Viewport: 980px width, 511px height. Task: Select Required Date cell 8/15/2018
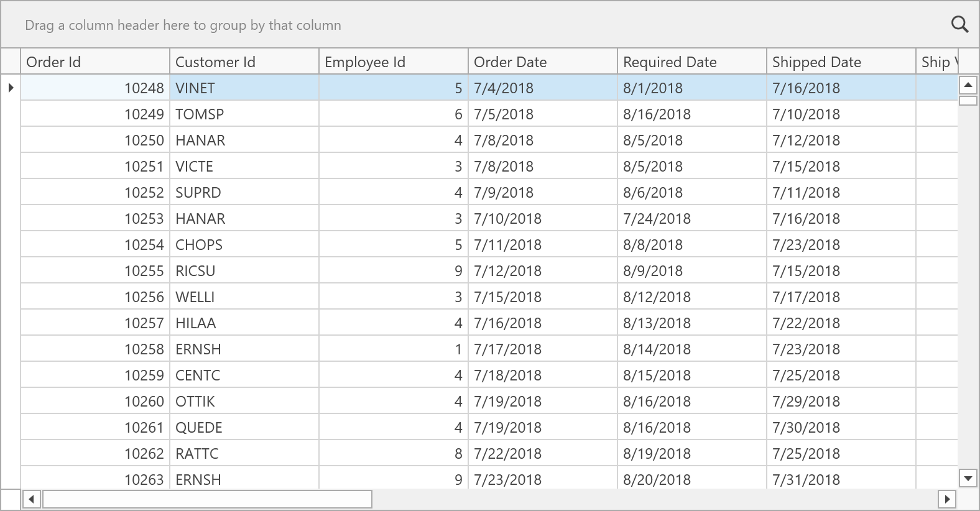(692, 375)
